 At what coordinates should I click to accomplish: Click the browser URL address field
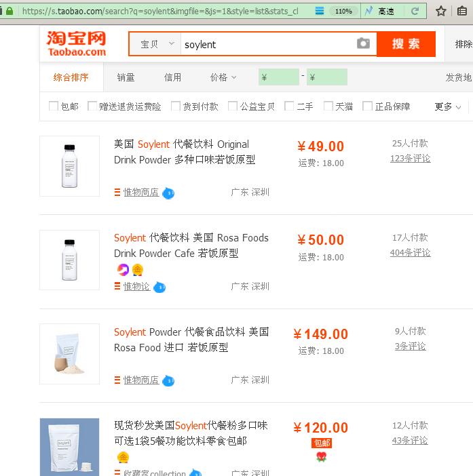click(161, 12)
